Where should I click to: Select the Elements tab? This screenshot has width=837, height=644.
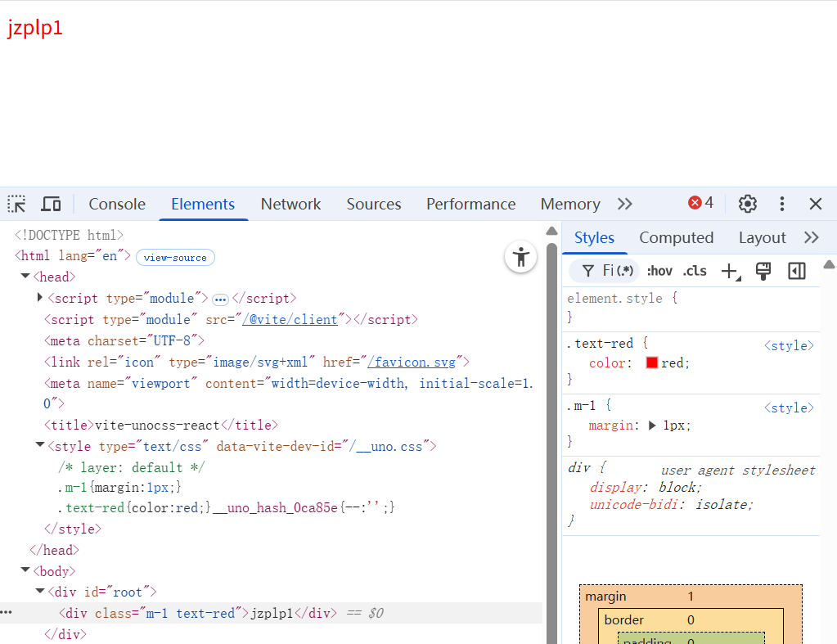coord(203,204)
